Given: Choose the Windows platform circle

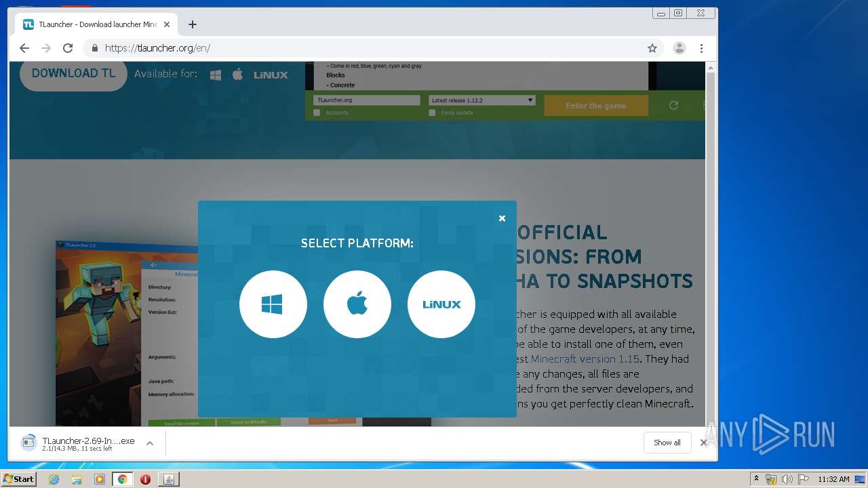Looking at the screenshot, I should (x=273, y=304).
